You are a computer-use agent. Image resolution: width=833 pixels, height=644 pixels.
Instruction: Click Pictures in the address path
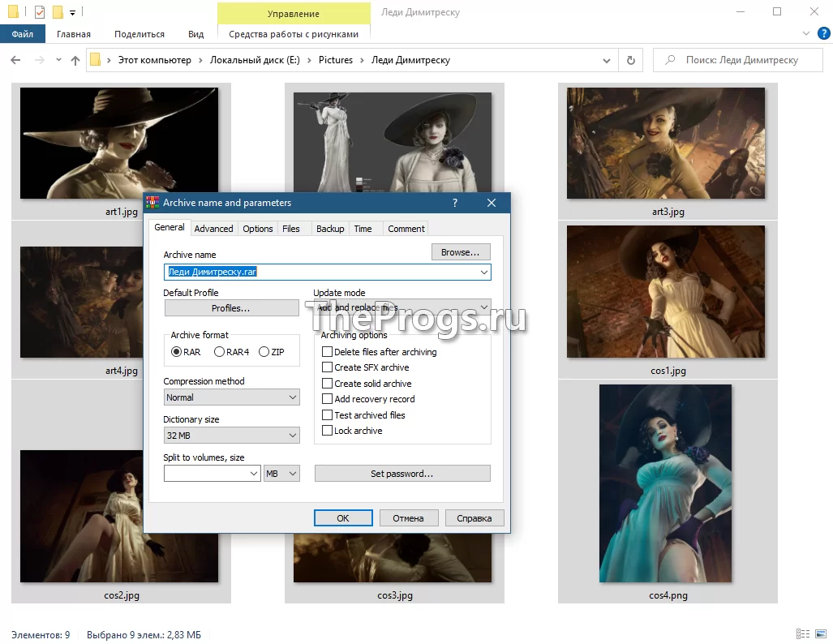(335, 60)
